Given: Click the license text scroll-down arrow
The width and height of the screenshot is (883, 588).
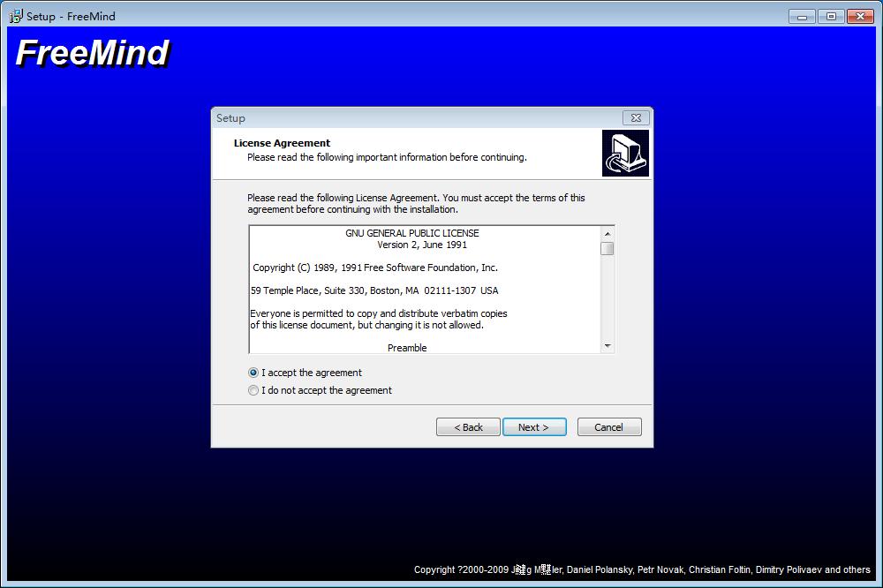Looking at the screenshot, I should click(x=608, y=346).
